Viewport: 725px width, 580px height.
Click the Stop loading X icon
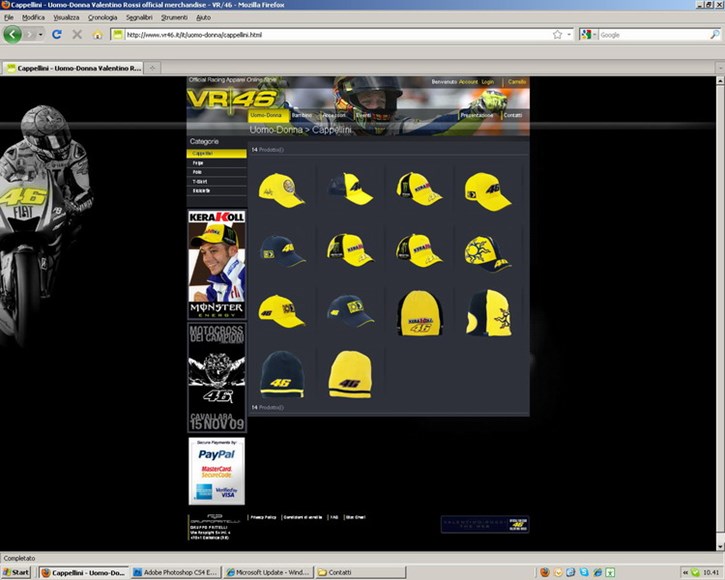77,34
